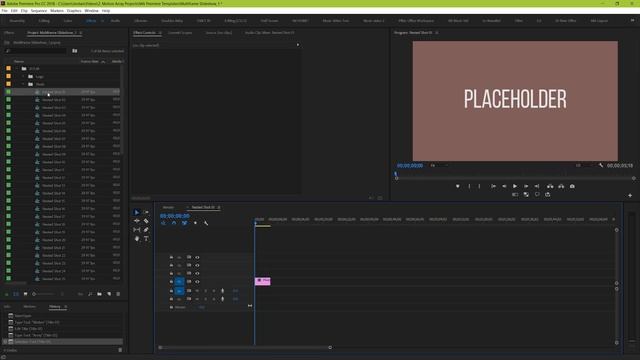Switch to the Markers panel tab
The width and height of the screenshot is (640, 360).
pyautogui.click(x=29, y=307)
